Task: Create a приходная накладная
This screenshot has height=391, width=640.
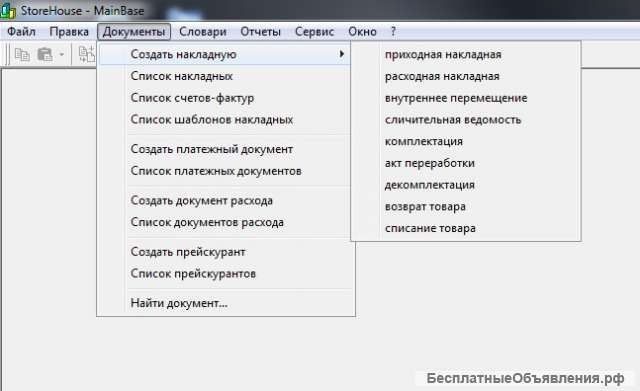Action: tap(466, 54)
